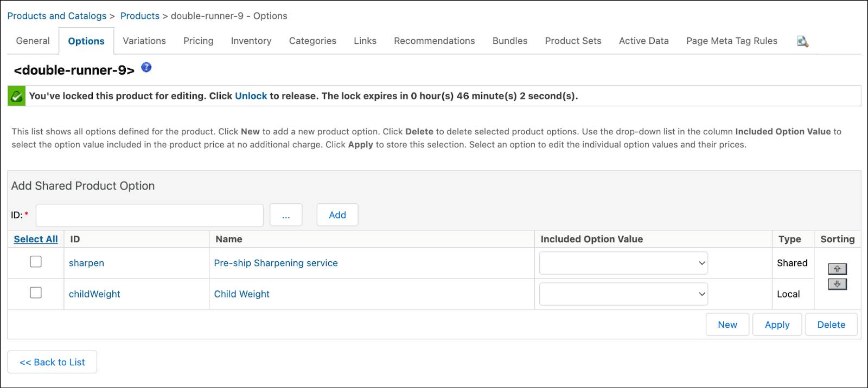Click the move down sorting arrow
Screen dimensions: 868x388
point(837,284)
